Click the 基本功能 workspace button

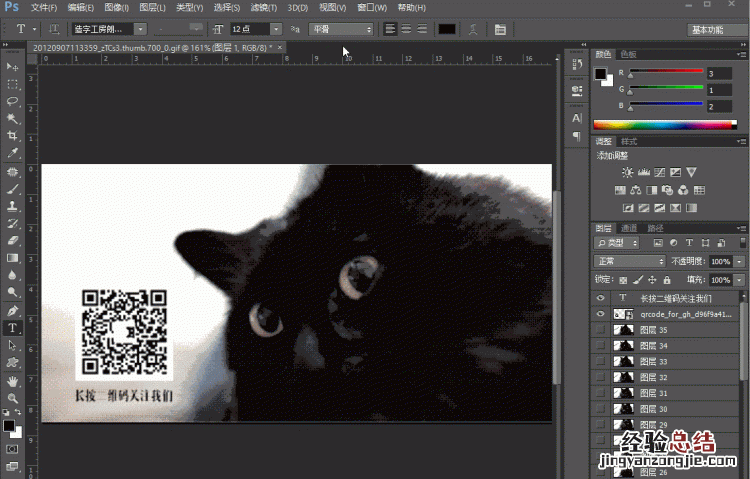click(712, 30)
